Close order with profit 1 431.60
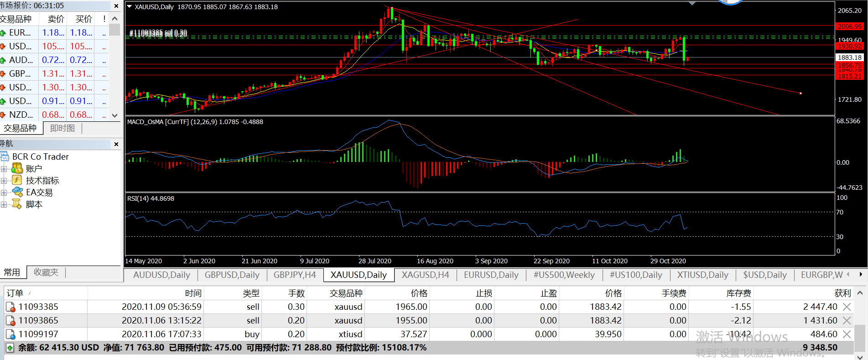868x360 pixels. tap(847, 321)
